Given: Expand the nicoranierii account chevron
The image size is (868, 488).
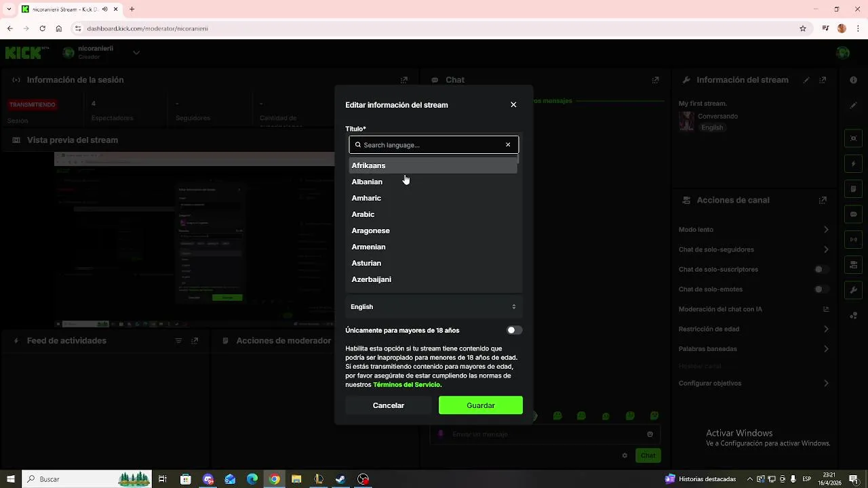Looking at the screenshot, I should click(136, 53).
